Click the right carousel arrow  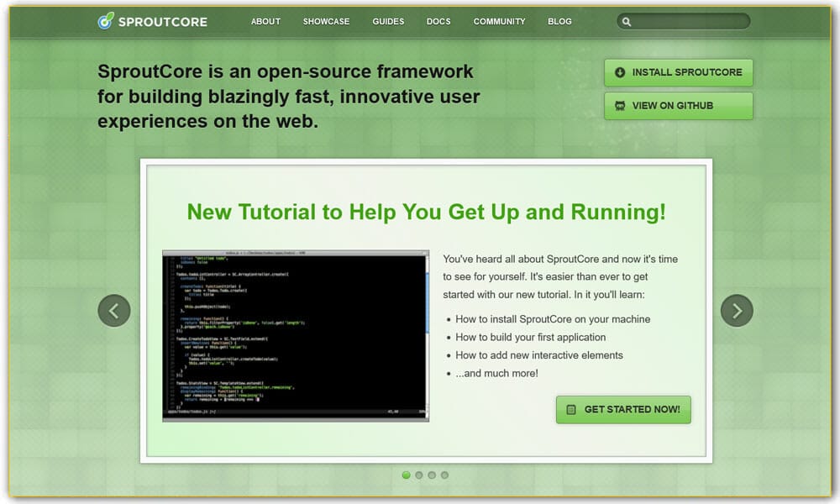point(737,310)
